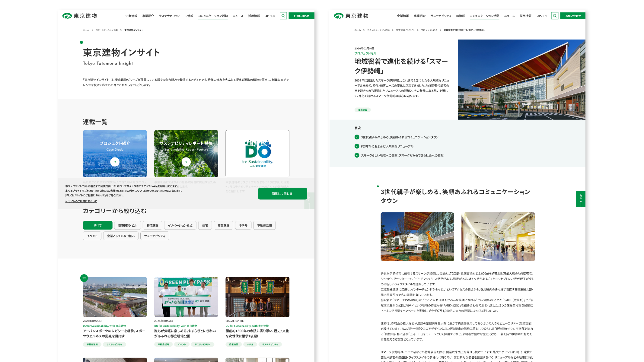Select 都市開発・ビル category filter

(x=127, y=225)
